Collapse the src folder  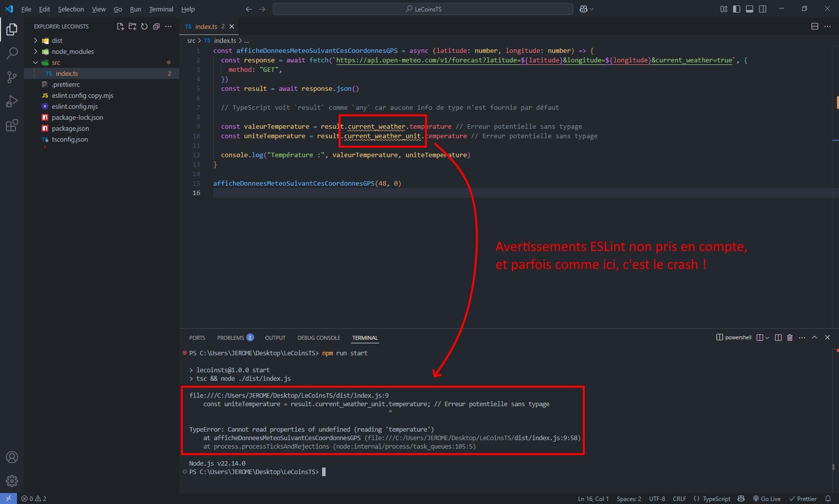[x=101, y=62]
